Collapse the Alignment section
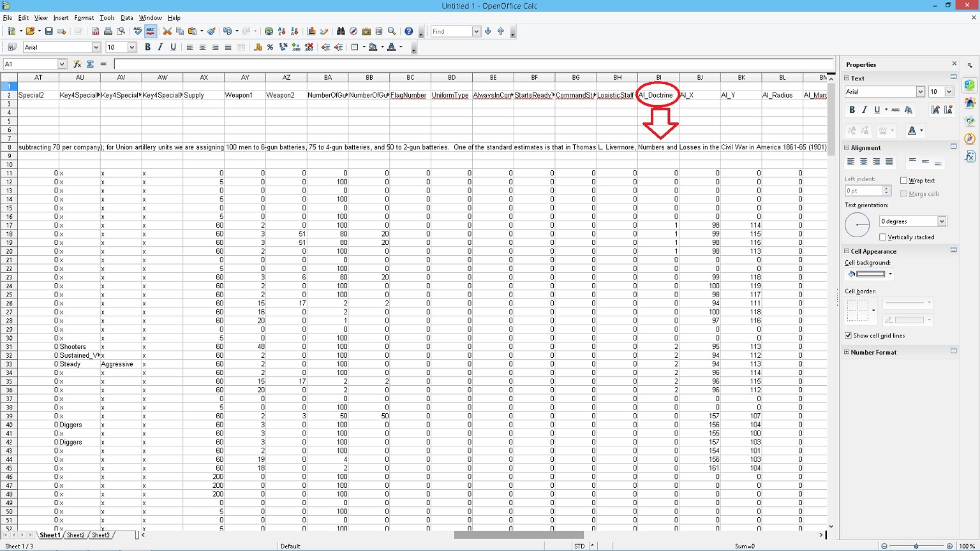Viewport: 980px width, 551px height. pyautogui.click(x=847, y=147)
